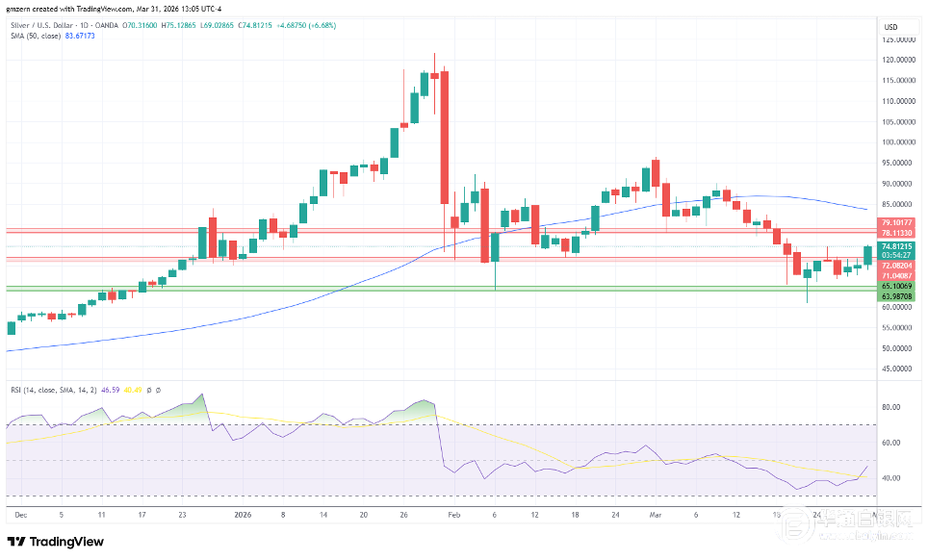Screen dimensions: 928x560
Task: Click the first ø symbol in the RSI legend
Action: [149, 390]
